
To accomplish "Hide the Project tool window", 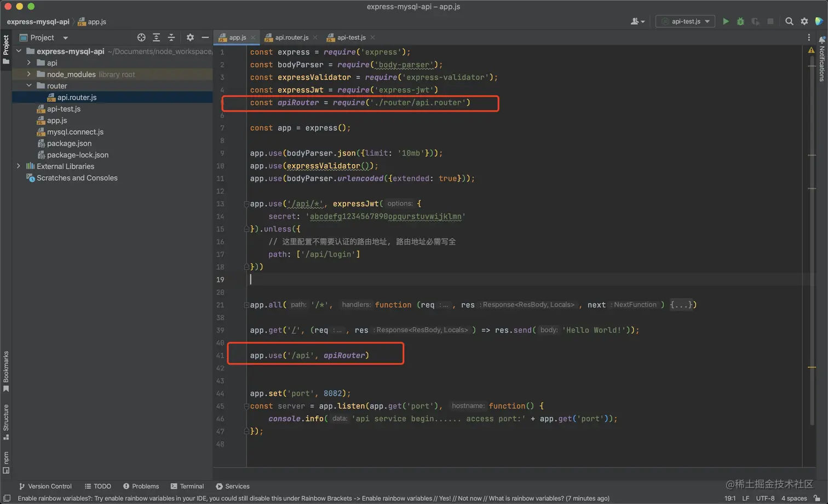I will tap(205, 38).
